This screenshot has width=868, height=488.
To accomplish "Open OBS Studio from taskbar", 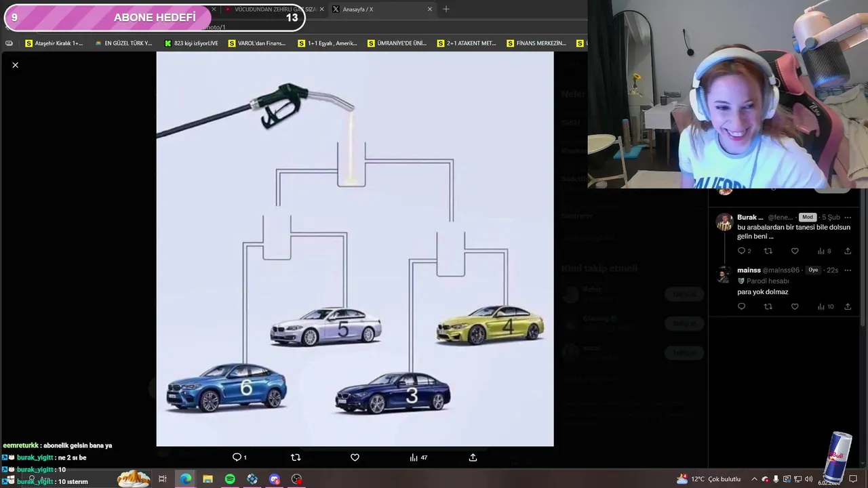I will click(296, 479).
